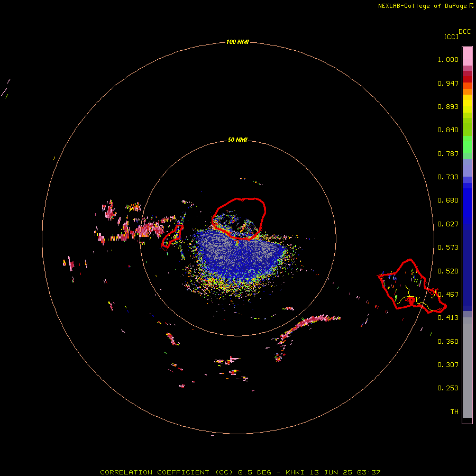476x476 pixels.
Task: Click the 0.840 legend value
Action: tap(448, 130)
